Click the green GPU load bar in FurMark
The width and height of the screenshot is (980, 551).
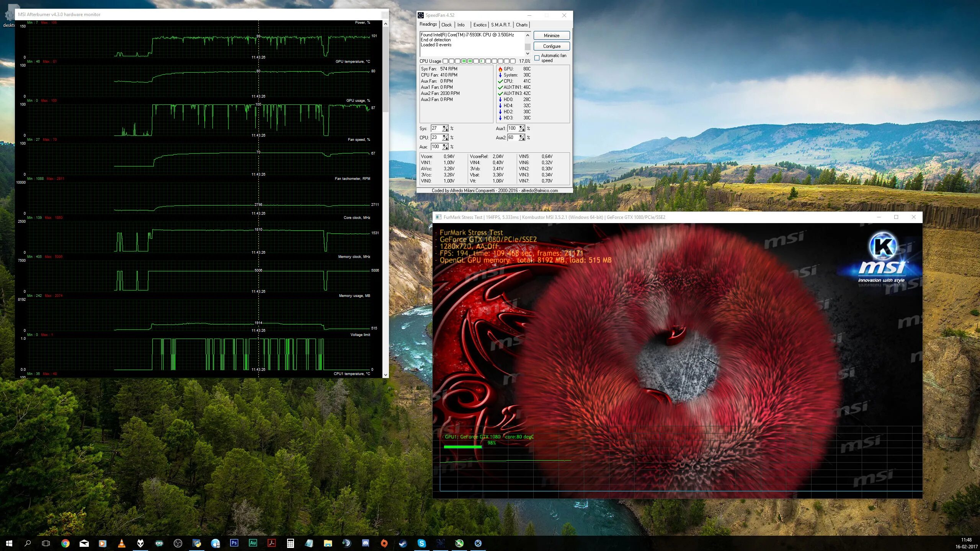pyautogui.click(x=463, y=447)
